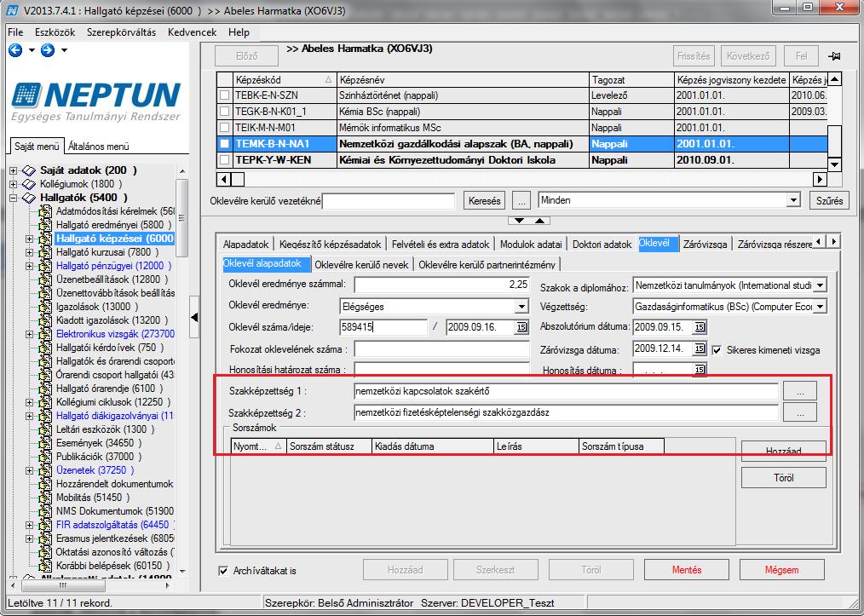864x616 pixels.
Task: Open the Eszközök menu
Action: tap(55, 32)
